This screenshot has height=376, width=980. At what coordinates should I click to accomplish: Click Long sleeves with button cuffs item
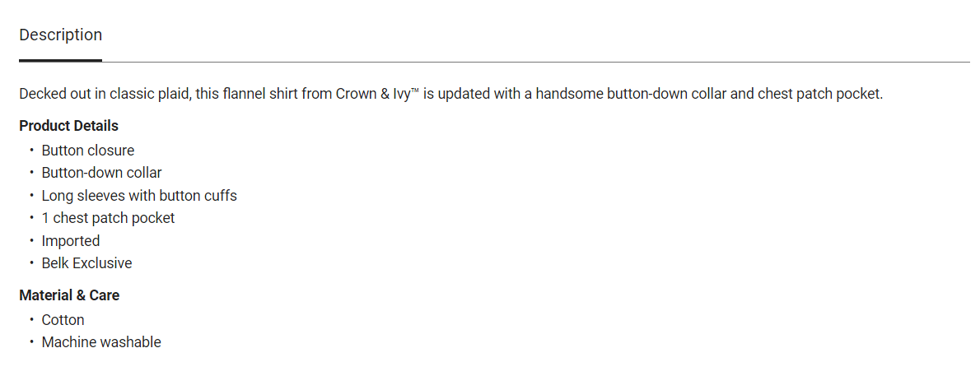139,196
